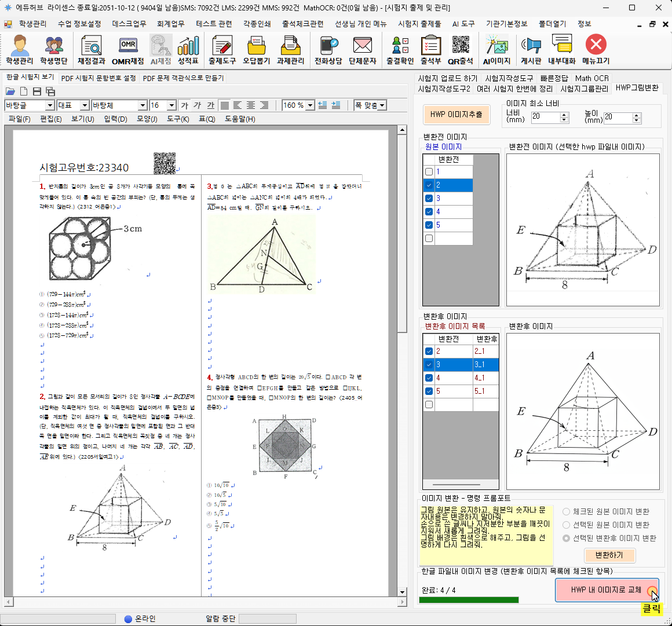Click the 단체문자 envelope icon
672x626 pixels.
tap(362, 50)
